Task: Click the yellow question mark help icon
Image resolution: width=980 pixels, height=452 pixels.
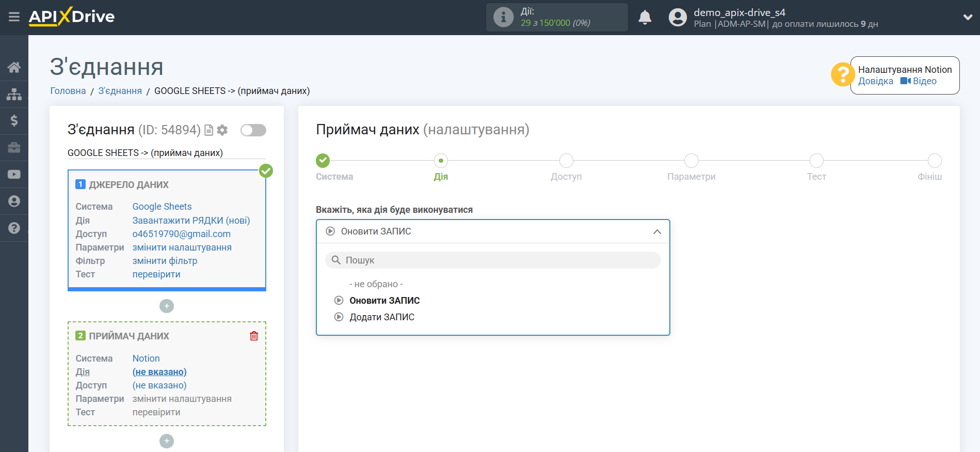Action: (x=843, y=75)
